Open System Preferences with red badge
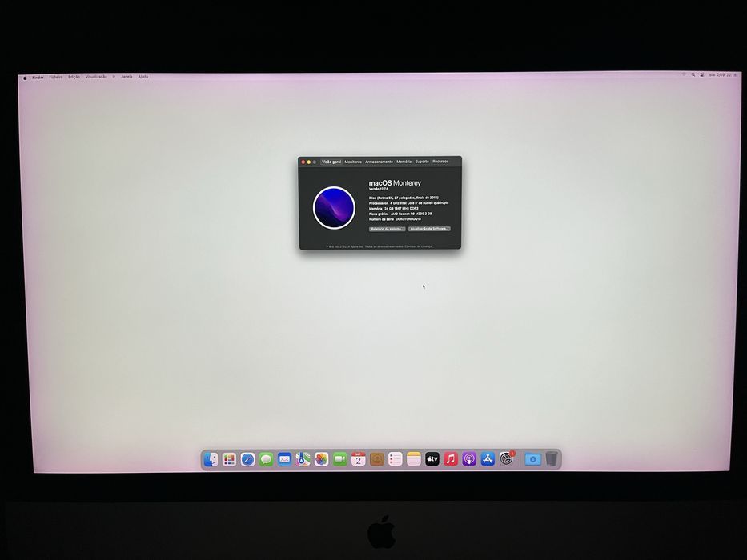The height and width of the screenshot is (560, 747). 507,459
